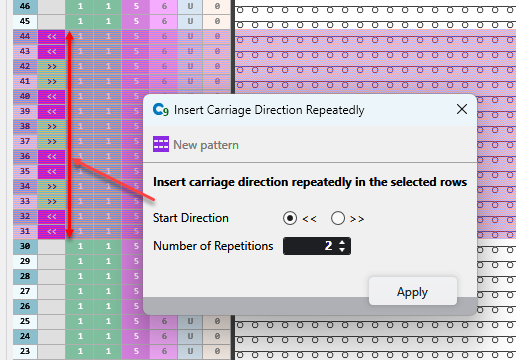Increase Number of Repetitions with up arrow
Image resolution: width=516 pixels, height=360 pixels.
click(x=342, y=243)
